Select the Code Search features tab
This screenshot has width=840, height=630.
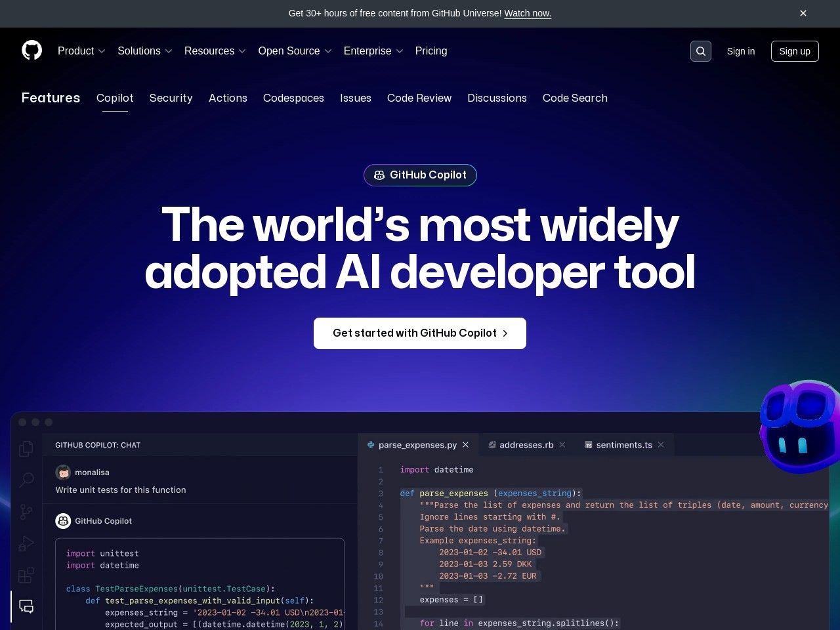[x=575, y=98]
